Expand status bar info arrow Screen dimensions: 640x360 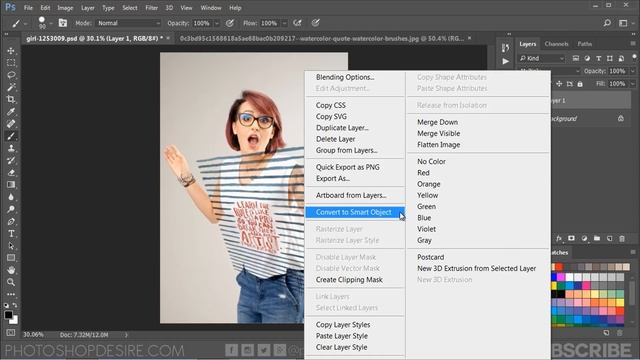pyautogui.click(x=127, y=335)
